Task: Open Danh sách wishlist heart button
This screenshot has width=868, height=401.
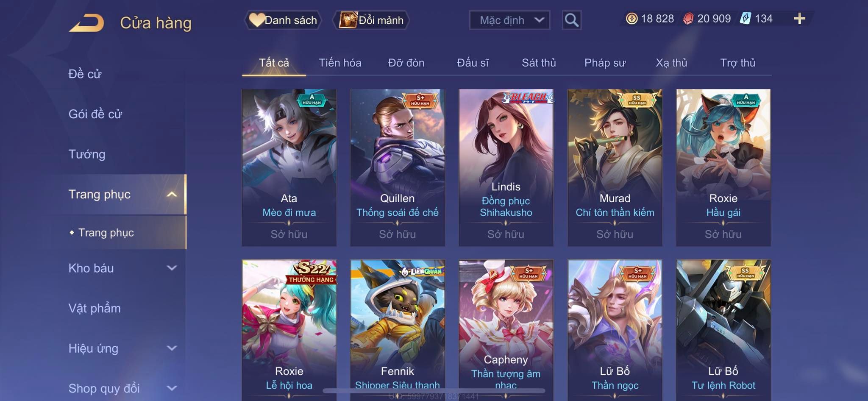Action: 283,20
